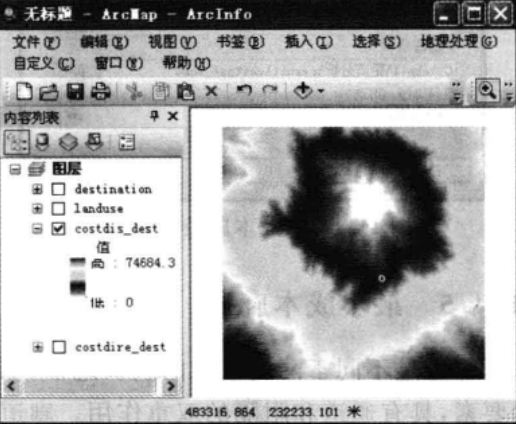
Task: Expand the costdire_dest layer legend
Action: [x=37, y=347]
